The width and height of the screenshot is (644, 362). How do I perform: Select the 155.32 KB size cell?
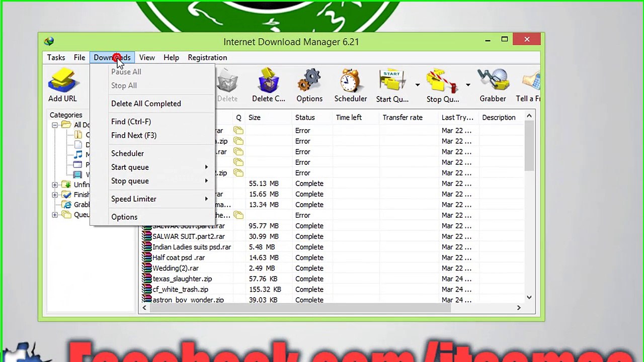(265, 289)
